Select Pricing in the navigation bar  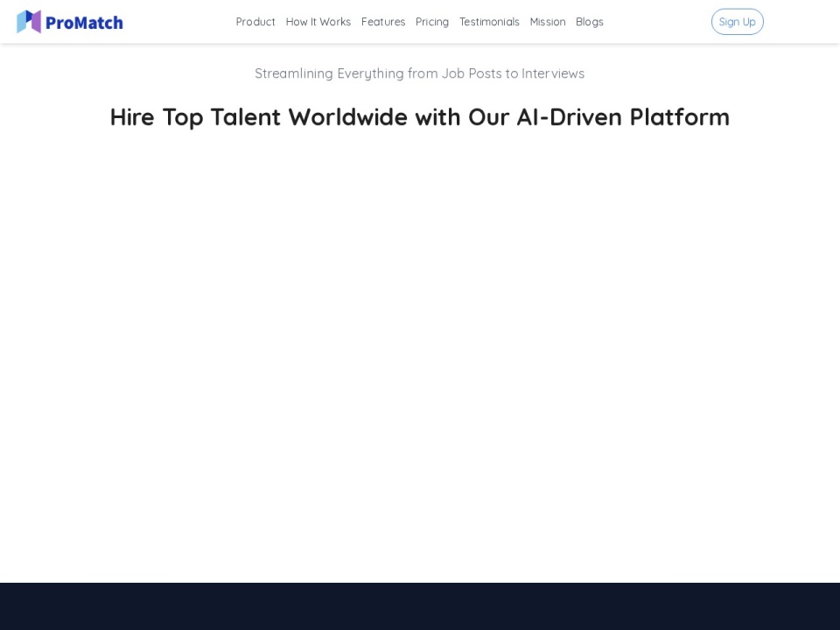432,22
